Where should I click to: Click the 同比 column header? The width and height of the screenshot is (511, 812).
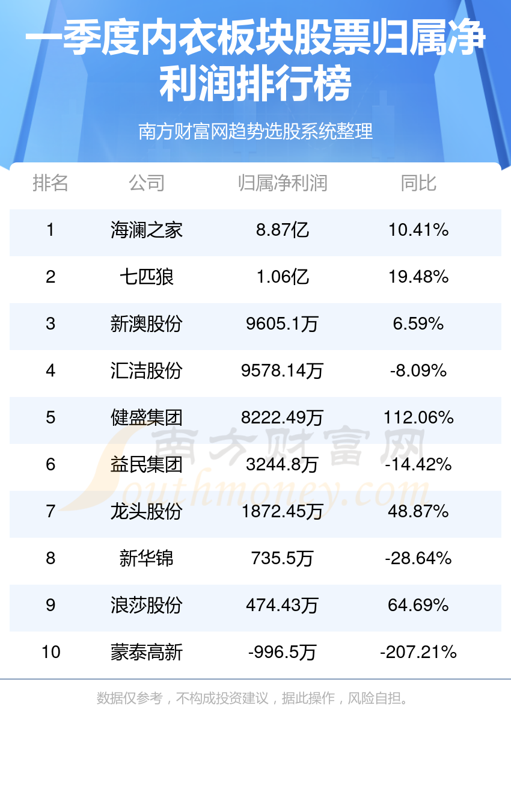click(x=418, y=182)
